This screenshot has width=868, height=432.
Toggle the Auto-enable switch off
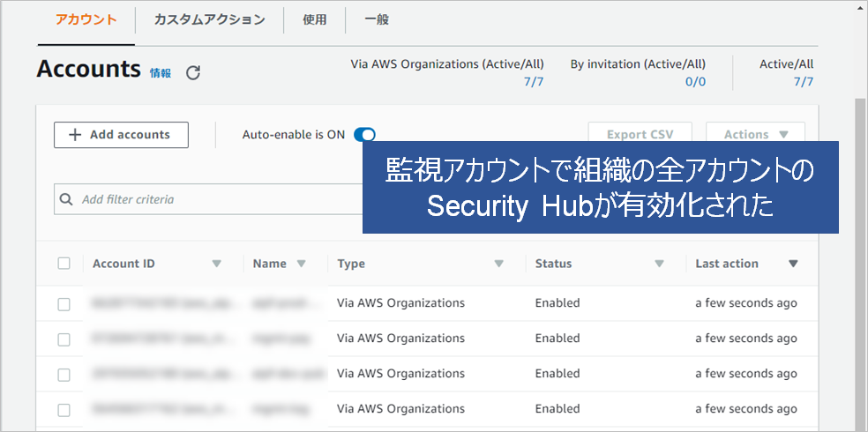click(x=364, y=135)
